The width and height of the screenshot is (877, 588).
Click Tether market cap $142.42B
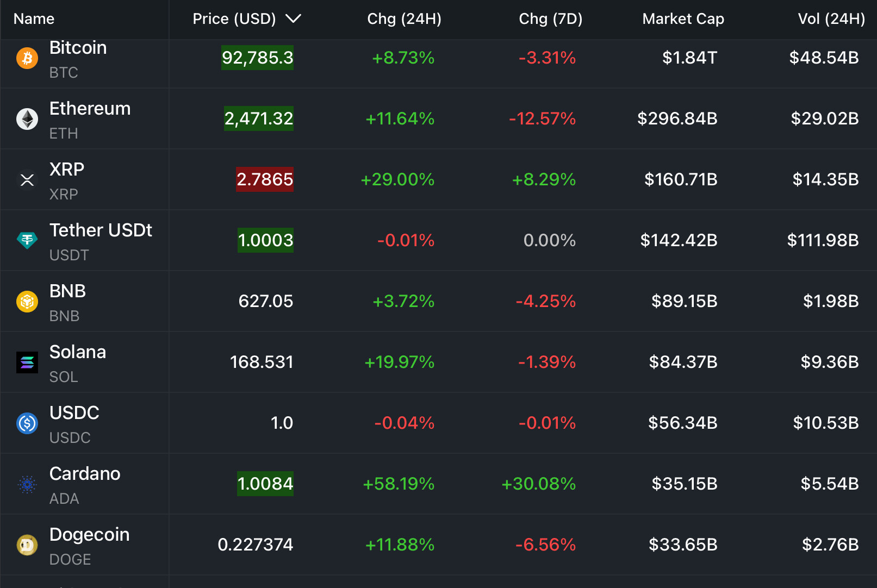coord(679,240)
